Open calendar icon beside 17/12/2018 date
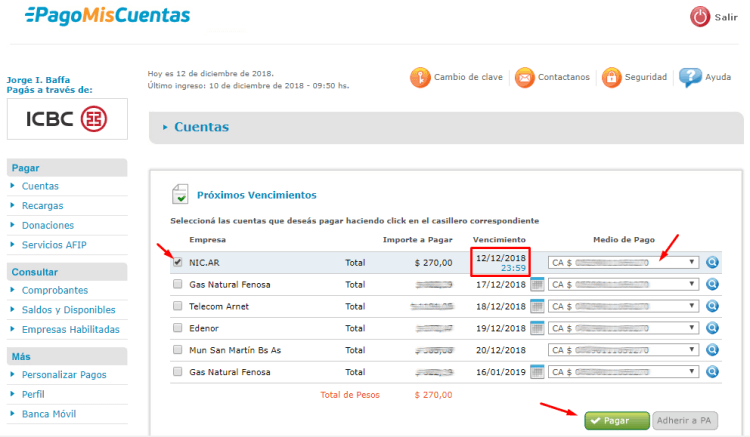The image size is (750, 437). (537, 284)
